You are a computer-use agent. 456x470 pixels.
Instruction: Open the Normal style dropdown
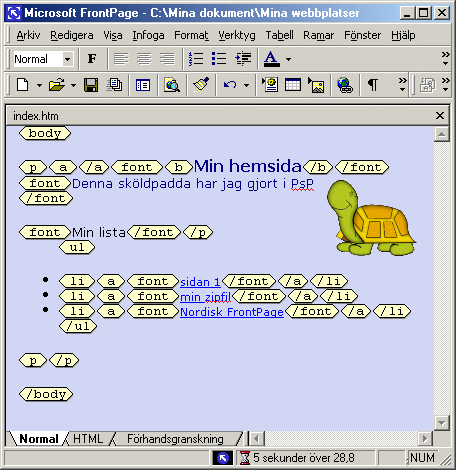tap(67, 59)
